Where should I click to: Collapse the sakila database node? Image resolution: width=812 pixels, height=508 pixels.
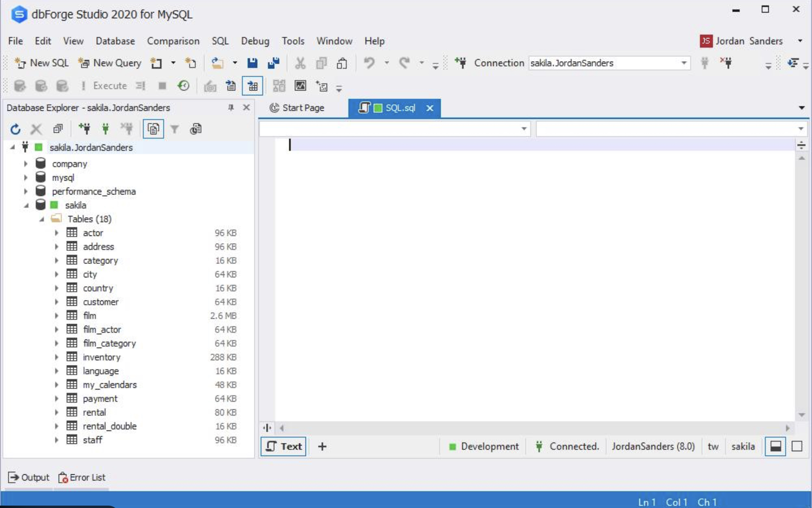coord(27,205)
